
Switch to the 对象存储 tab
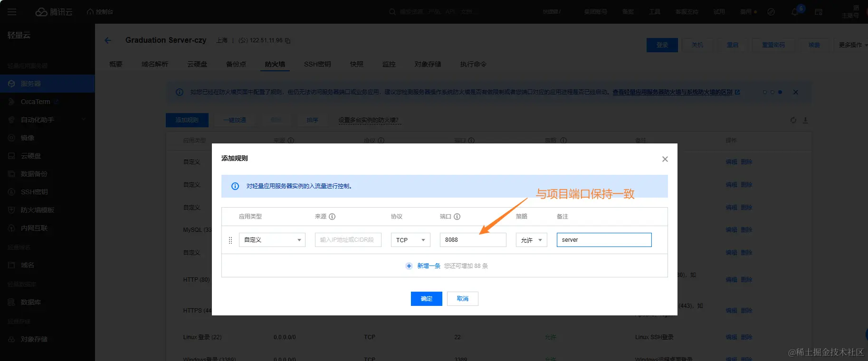pos(428,64)
